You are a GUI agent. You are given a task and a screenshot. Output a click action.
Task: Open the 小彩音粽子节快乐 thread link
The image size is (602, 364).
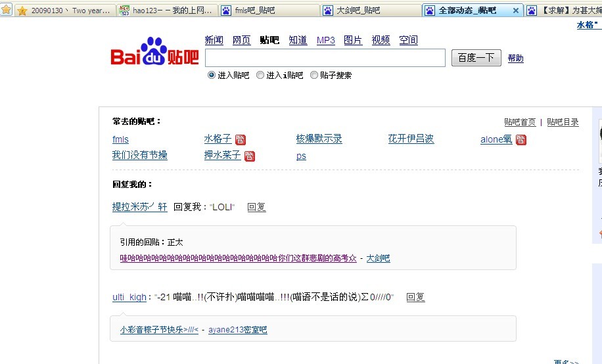point(159,330)
